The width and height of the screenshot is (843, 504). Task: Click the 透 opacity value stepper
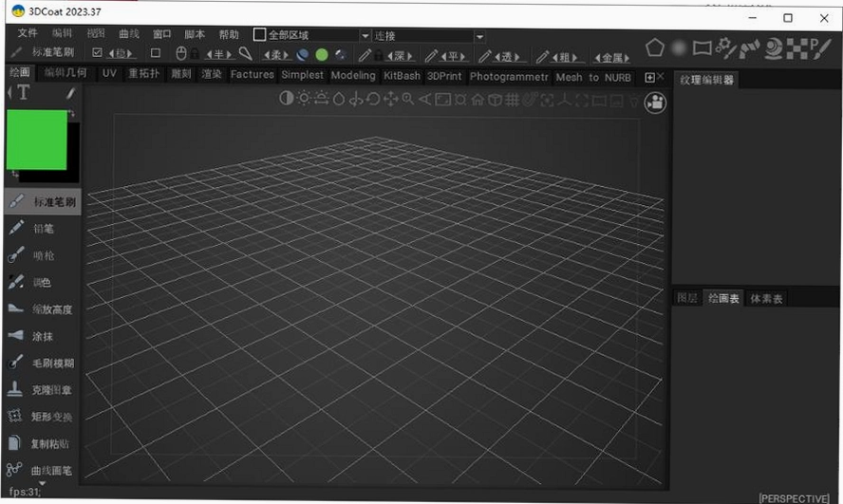[507, 57]
